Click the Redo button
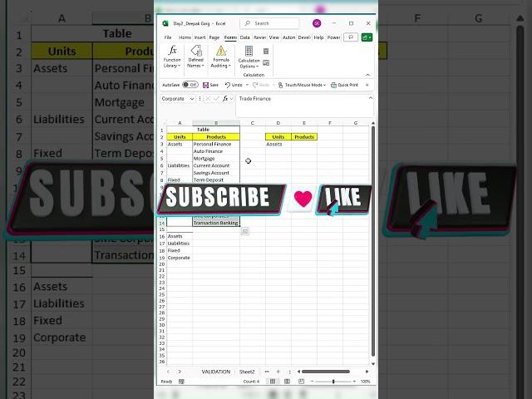532x399 pixels. [x=261, y=85]
